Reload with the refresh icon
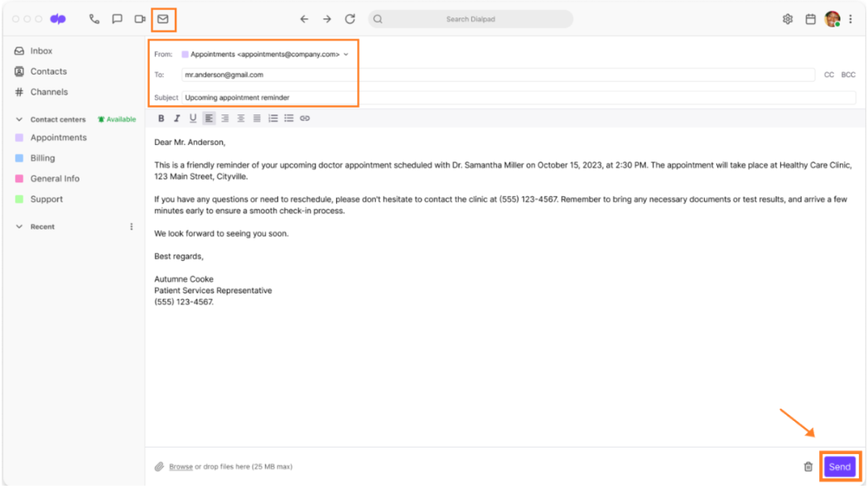 [350, 19]
